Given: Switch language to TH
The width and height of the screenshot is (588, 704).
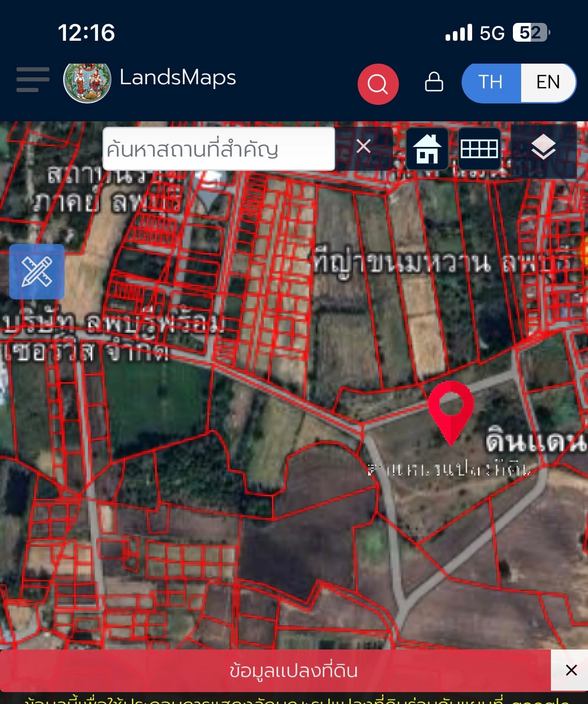Looking at the screenshot, I should [x=491, y=82].
